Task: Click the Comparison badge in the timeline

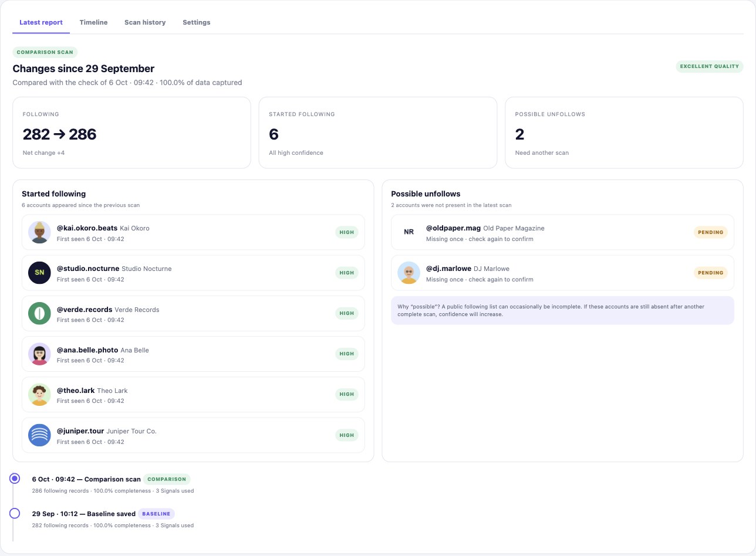Action: (x=167, y=479)
